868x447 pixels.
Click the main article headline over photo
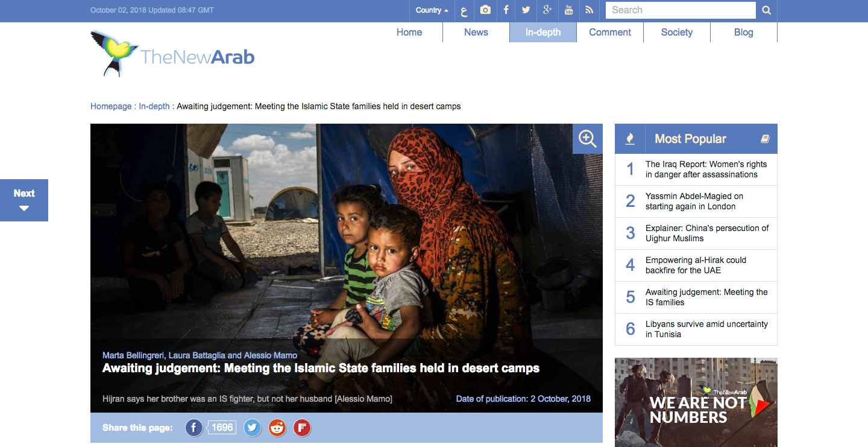(x=321, y=368)
